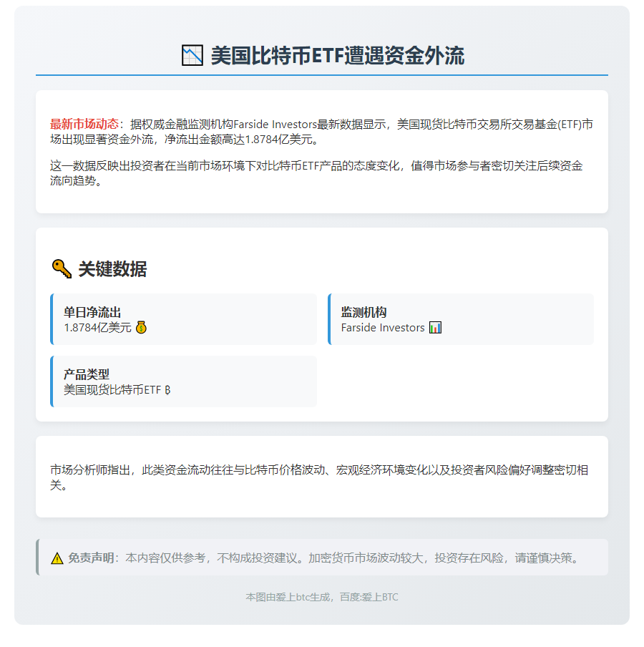The width and height of the screenshot is (644, 647).
Task: Toggle the 单日净流出 data card
Action: (185, 319)
